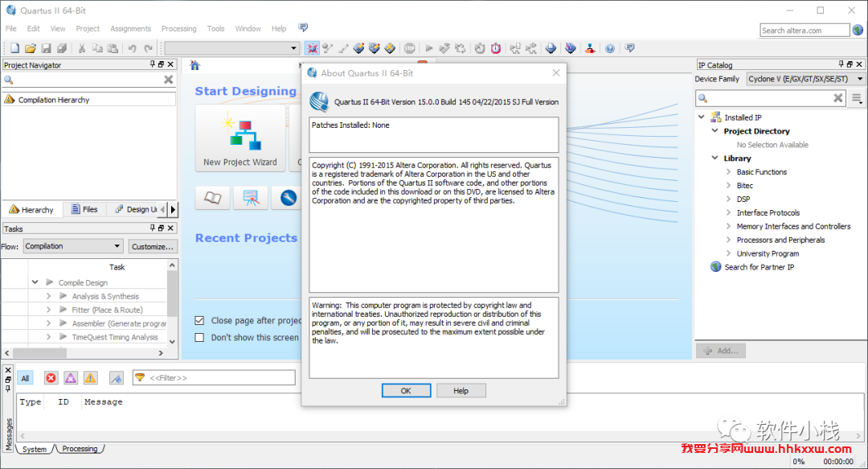Screen dimensions: 868x469
Task: Click the yellow warning filter icon
Action: [x=90, y=378]
